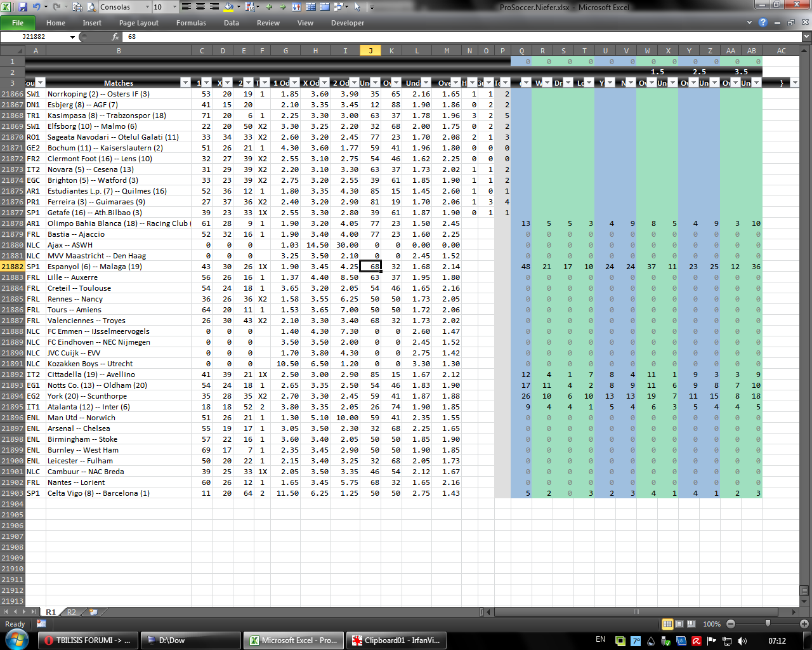Image resolution: width=812 pixels, height=650 pixels.
Task: Click the clock showing 07:12
Action: tap(777, 641)
